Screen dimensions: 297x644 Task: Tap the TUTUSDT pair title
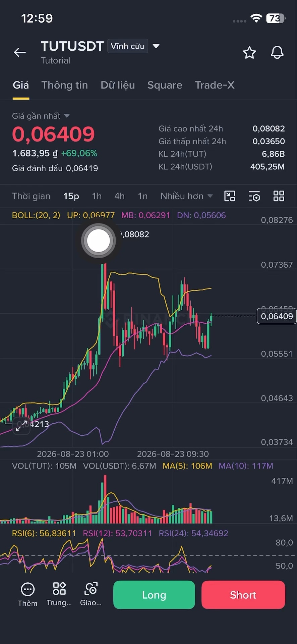click(72, 46)
